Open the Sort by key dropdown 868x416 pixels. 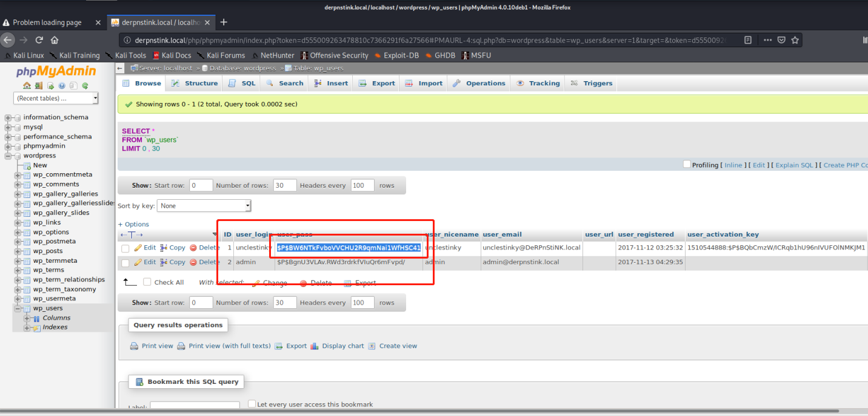(204, 206)
